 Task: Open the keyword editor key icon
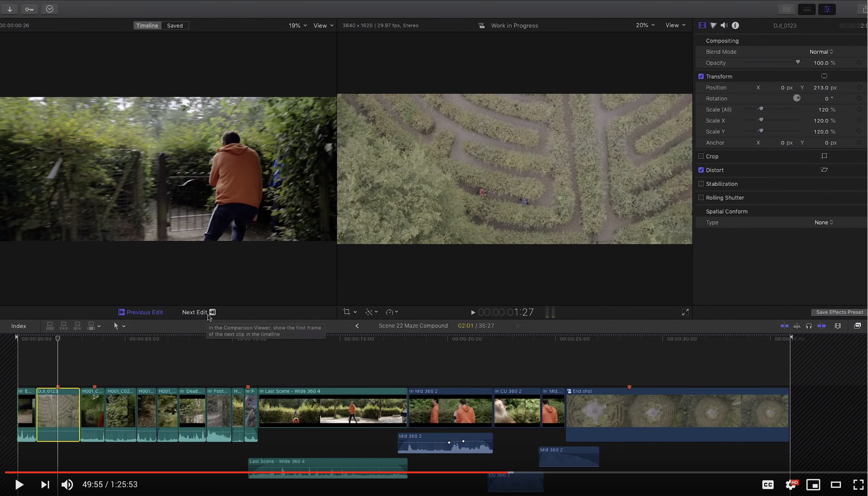click(30, 9)
